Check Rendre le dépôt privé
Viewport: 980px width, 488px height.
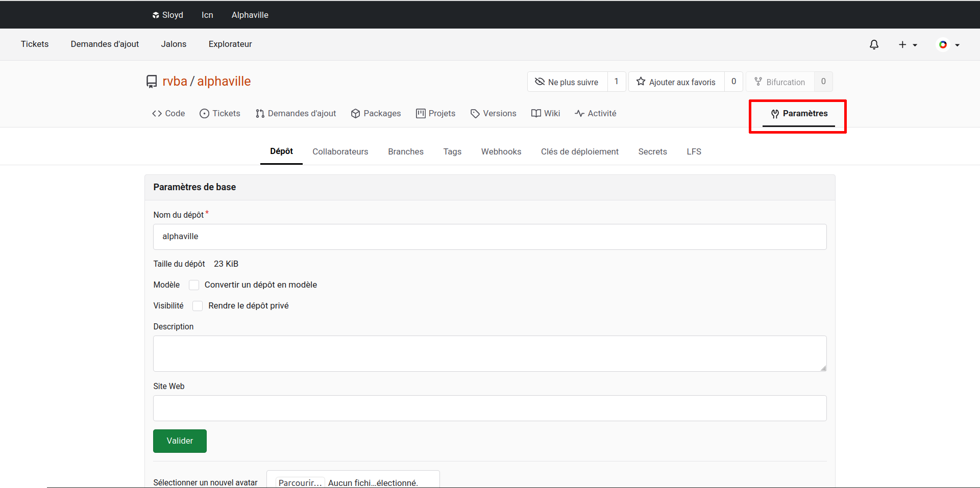pyautogui.click(x=198, y=306)
